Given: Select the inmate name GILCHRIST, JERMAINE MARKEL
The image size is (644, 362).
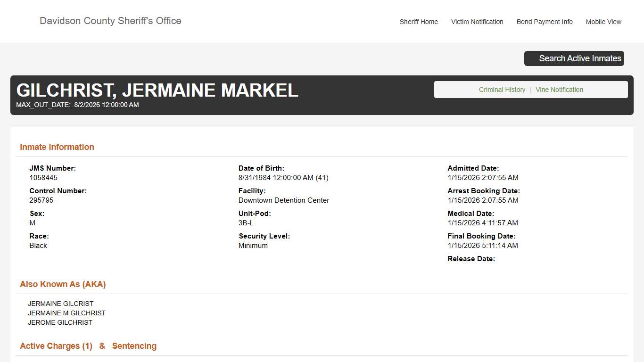Looking at the screenshot, I should (157, 90).
